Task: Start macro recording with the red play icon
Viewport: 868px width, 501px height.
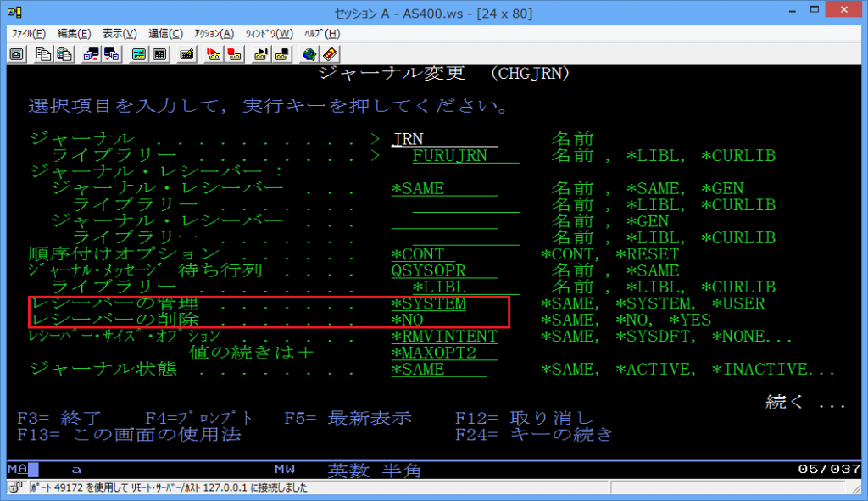Action: point(214,54)
